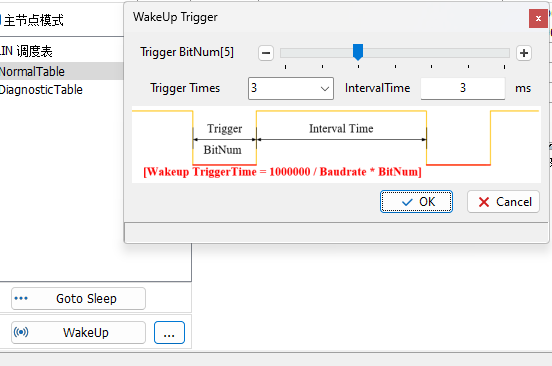The width and height of the screenshot is (552, 366).
Task: Click the IntervalTime input field
Action: (x=463, y=88)
